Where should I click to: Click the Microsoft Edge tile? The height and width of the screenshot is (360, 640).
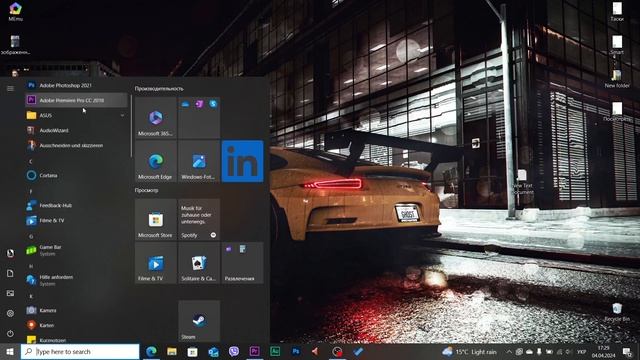click(x=156, y=161)
